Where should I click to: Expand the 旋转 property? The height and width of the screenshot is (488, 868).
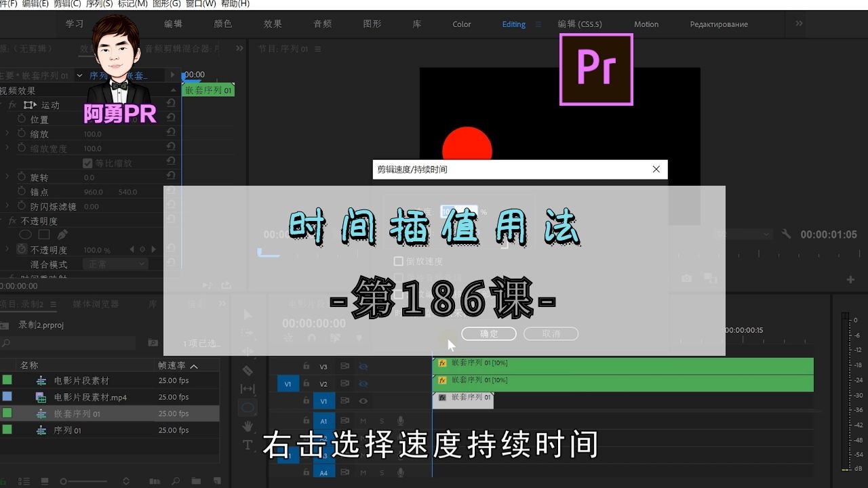click(x=7, y=177)
